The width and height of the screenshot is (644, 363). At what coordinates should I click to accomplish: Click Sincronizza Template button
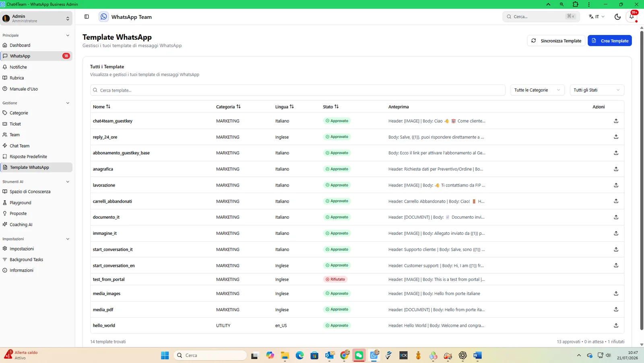[556, 41]
